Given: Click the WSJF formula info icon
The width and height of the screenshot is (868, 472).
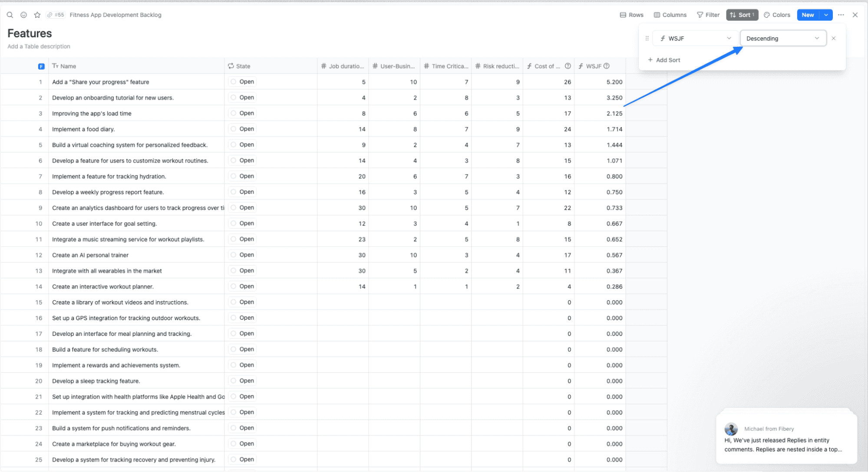Looking at the screenshot, I should pyautogui.click(x=607, y=66).
